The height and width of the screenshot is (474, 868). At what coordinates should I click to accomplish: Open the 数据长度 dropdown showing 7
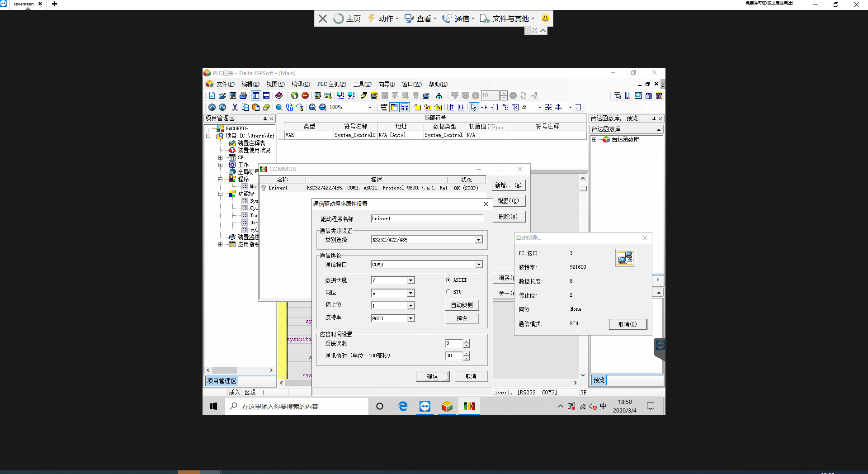click(410, 280)
